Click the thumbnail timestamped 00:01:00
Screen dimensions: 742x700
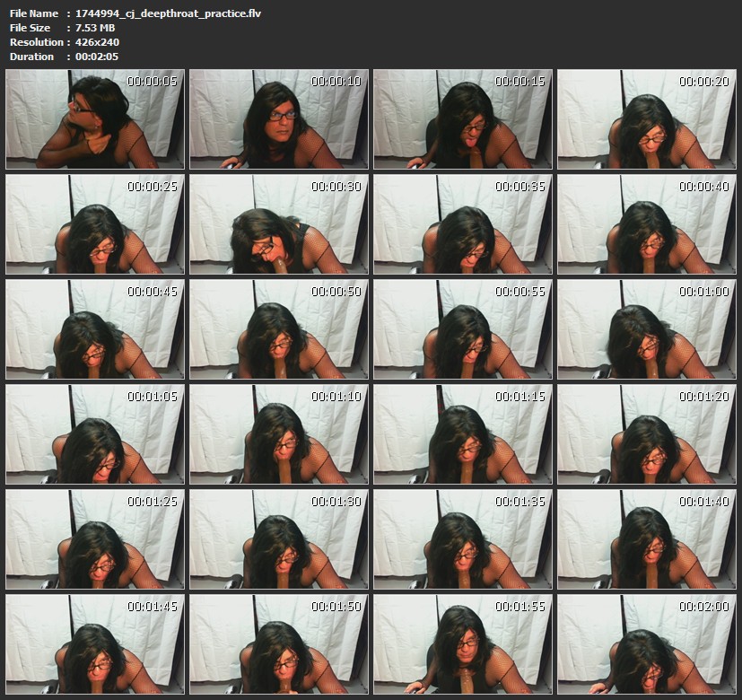[647, 329]
